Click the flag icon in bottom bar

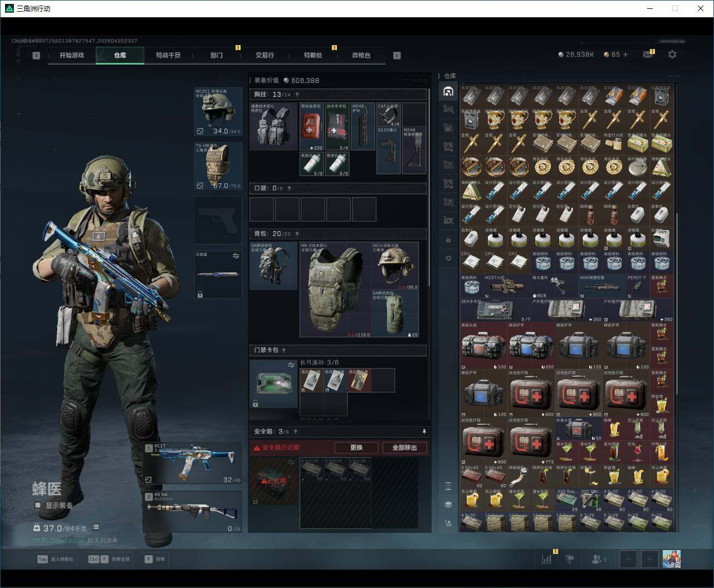point(569,559)
